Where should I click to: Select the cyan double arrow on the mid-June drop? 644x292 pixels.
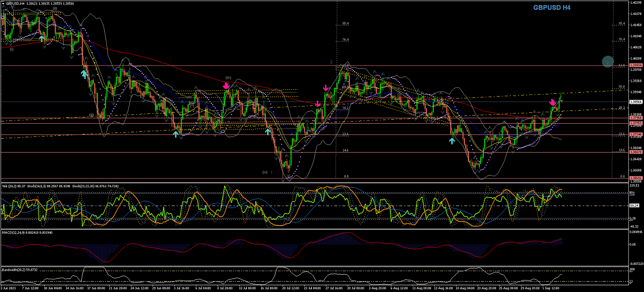[84, 74]
